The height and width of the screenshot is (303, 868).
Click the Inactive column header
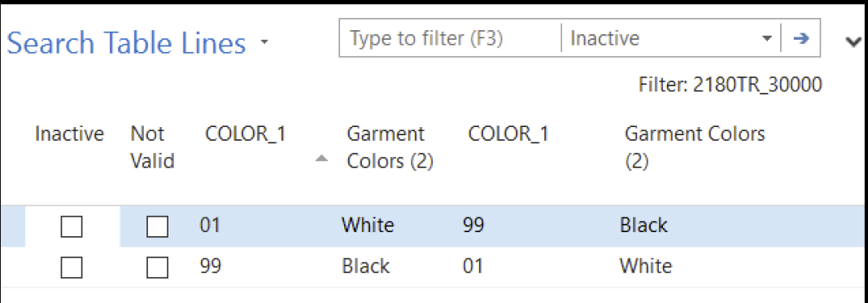coord(69,134)
